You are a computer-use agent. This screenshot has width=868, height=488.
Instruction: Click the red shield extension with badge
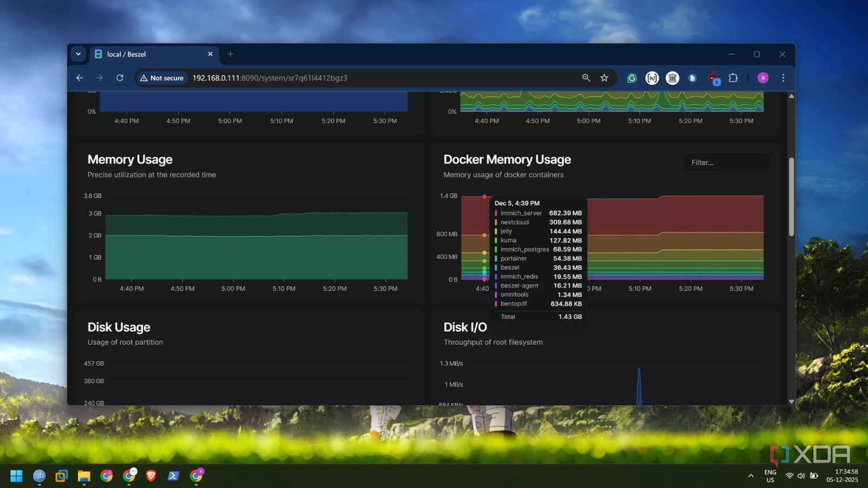click(713, 79)
